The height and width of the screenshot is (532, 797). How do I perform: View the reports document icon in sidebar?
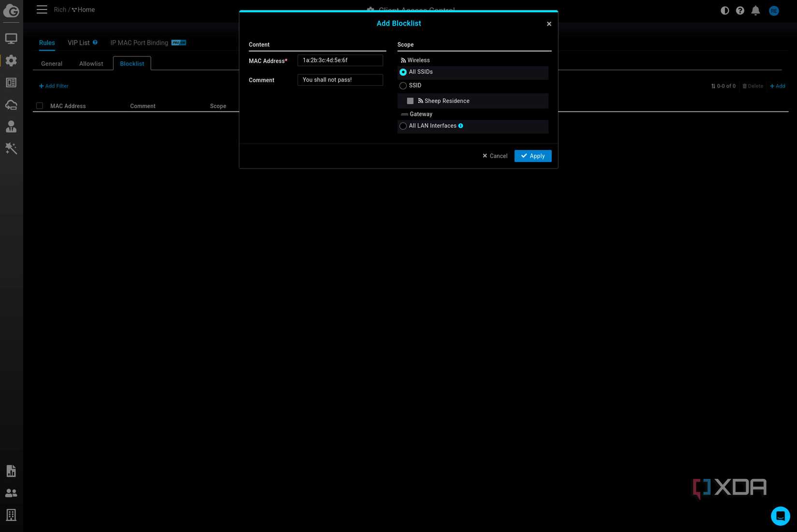pos(12,471)
